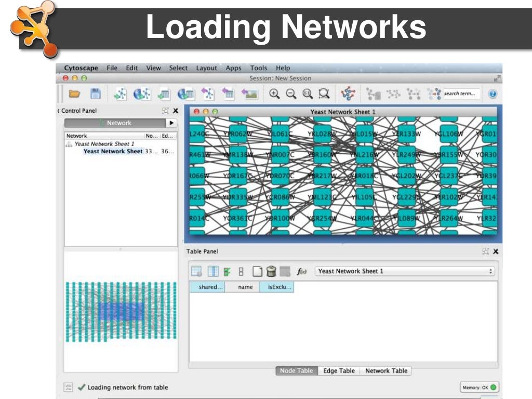This screenshot has height=399, width=532.
Task: Delete columns trash can icon
Action: 271,271
